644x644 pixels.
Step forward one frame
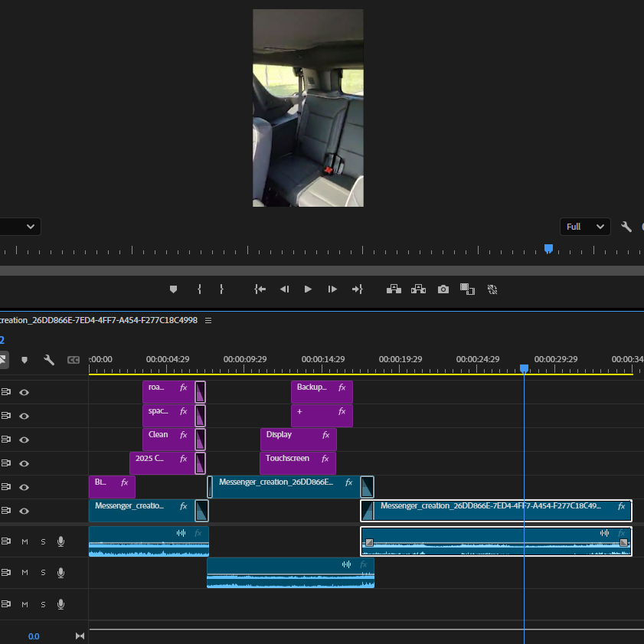(x=332, y=289)
